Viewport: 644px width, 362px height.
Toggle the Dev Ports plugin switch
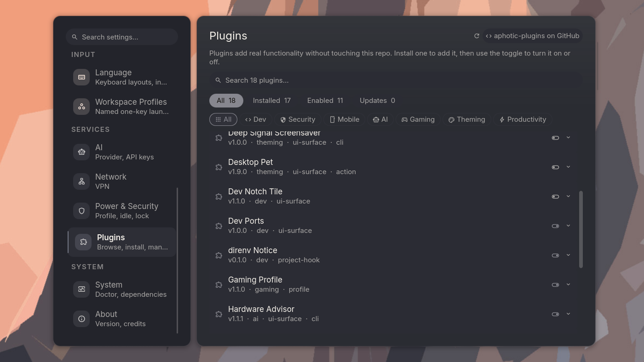[555, 226]
